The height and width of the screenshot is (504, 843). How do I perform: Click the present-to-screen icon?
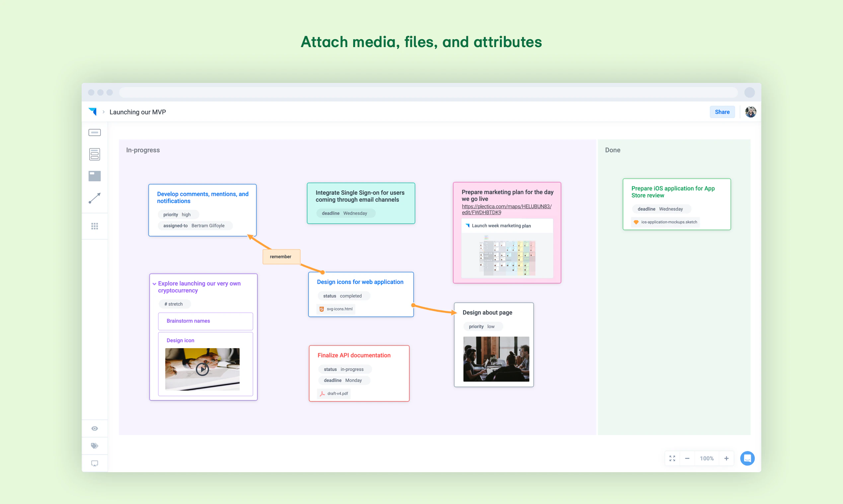tap(95, 463)
